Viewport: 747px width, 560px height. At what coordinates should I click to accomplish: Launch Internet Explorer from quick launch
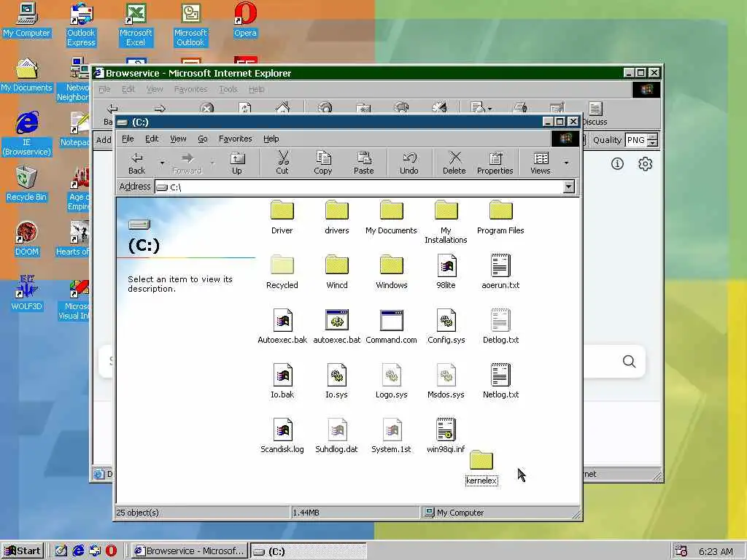78,551
